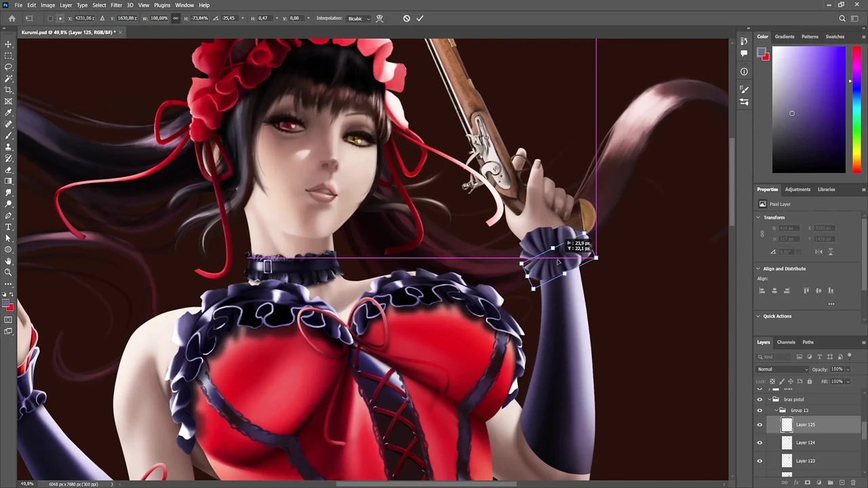The height and width of the screenshot is (488, 868).
Task: Open the Interpolation Bicubic dropdown
Action: click(359, 18)
